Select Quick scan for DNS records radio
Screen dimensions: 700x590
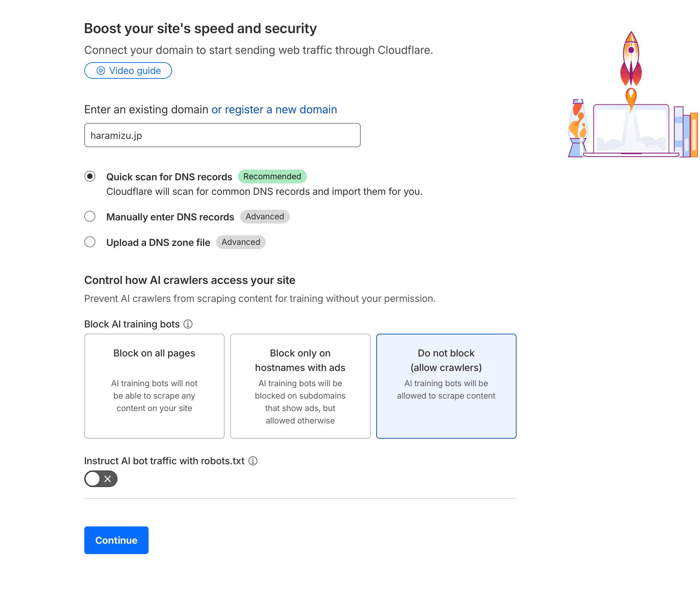coord(90,177)
